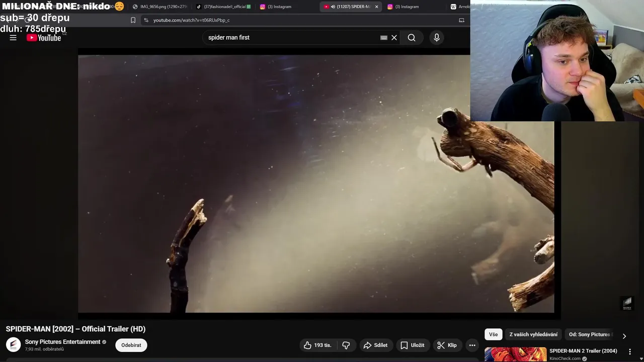Click Odebírat subscribe button
Viewport: 644px width, 362px height.
131,345
